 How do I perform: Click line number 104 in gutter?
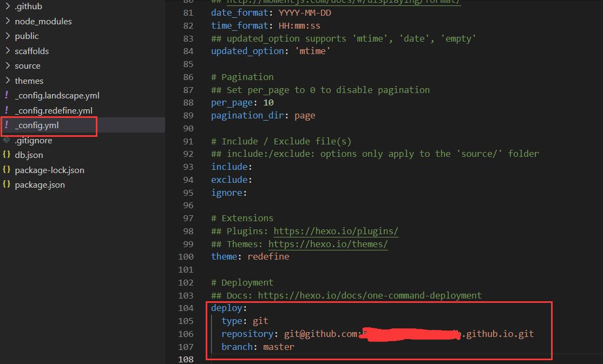click(x=186, y=308)
